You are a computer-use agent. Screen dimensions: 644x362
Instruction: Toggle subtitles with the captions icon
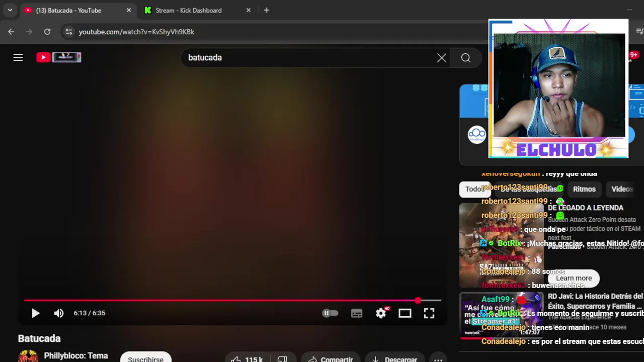click(x=357, y=313)
